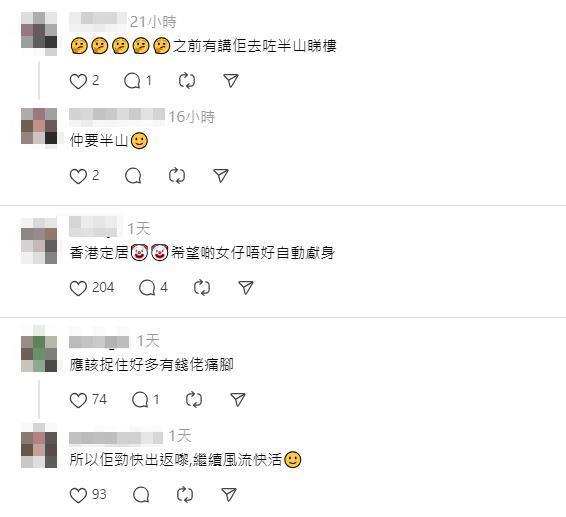The width and height of the screenshot is (566, 517).
Task: Like the comment about 半山睇樓
Action: (78, 81)
